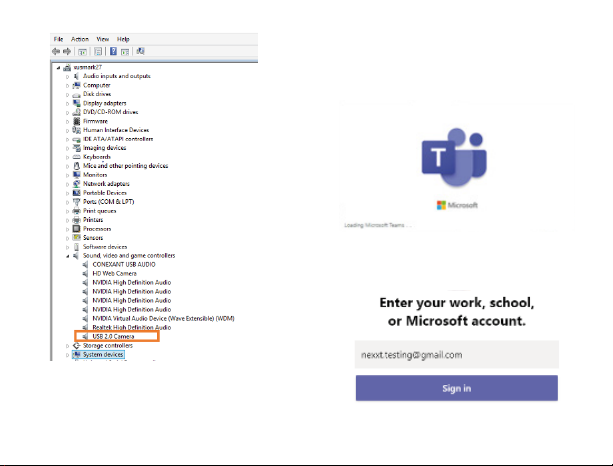Image resolution: width=613 pixels, height=466 pixels.
Task: Click the DVD/CD-ROM drives category icon
Action: (77, 112)
